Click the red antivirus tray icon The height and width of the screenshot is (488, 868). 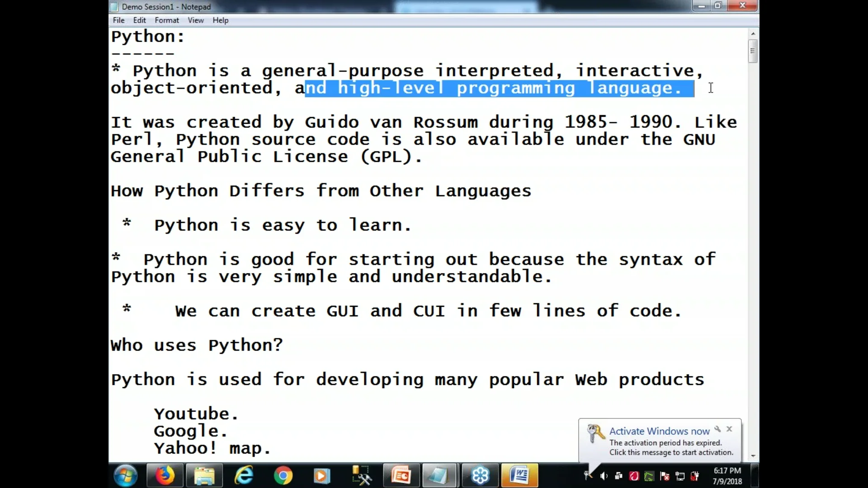634,476
